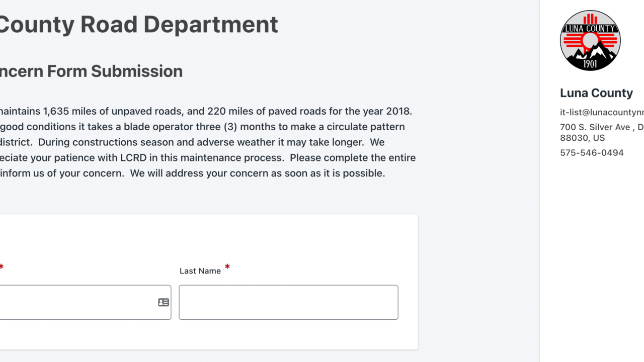Screen dimensions: 644x362
Task: Click inside the Last Name input box
Action: click(x=288, y=302)
